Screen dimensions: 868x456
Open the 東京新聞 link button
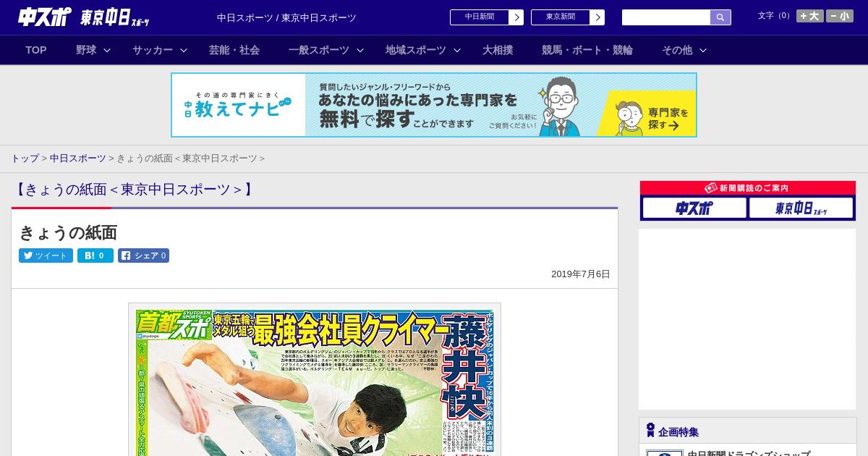(560, 17)
